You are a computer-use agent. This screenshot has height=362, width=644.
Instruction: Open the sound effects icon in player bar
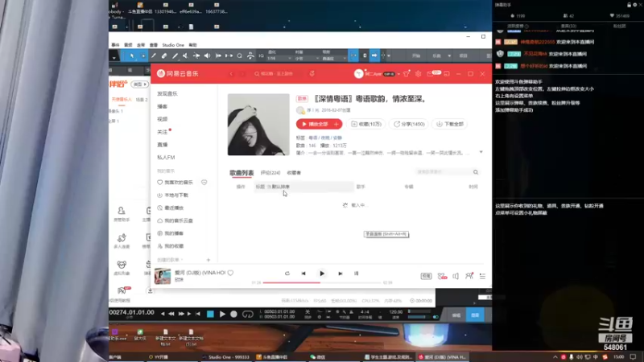[x=442, y=276]
